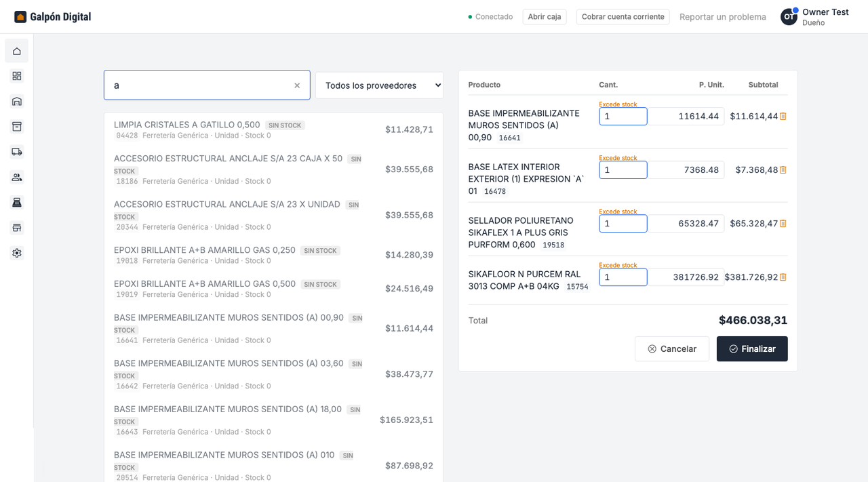Remove BASE LATEX INTERIOR item with trash icon
Screen dimensions: 868x482
tap(783, 170)
